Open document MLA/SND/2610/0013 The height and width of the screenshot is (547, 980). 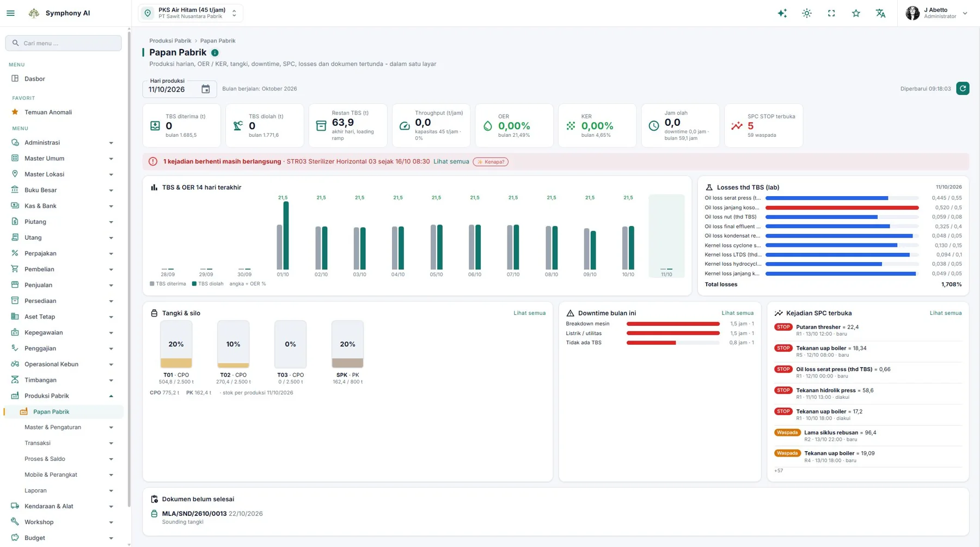[194, 514]
